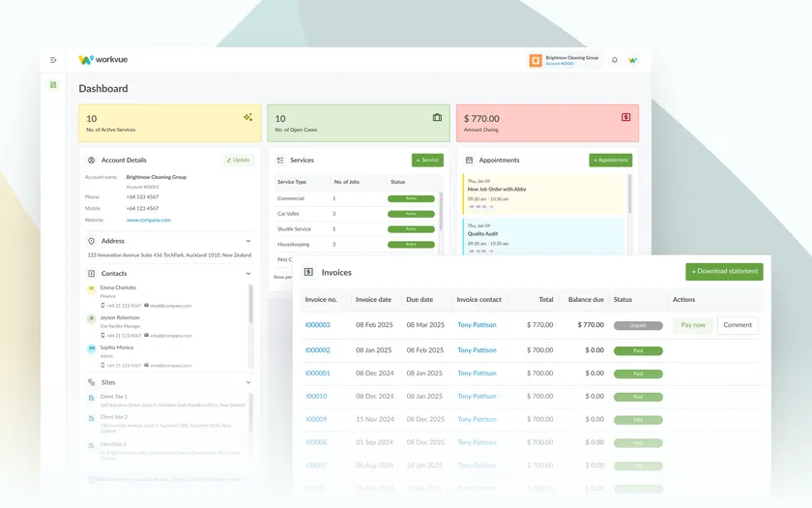Click the Client Site 2 building icon
This screenshot has height=508, width=812.
pyautogui.click(x=91, y=418)
